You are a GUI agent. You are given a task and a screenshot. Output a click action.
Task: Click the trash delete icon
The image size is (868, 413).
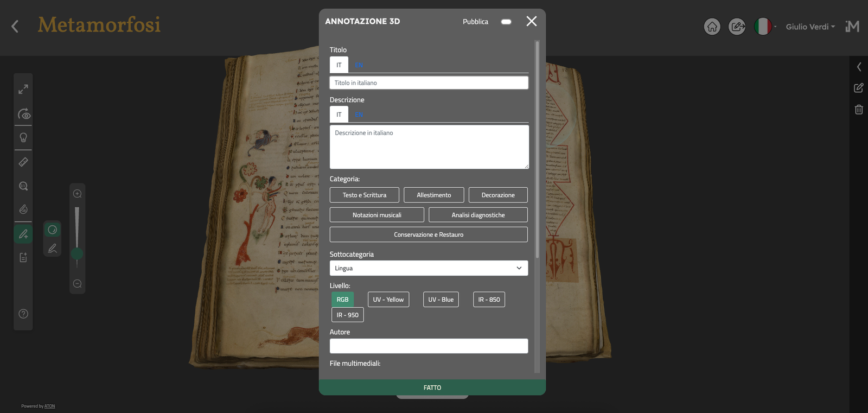(859, 110)
